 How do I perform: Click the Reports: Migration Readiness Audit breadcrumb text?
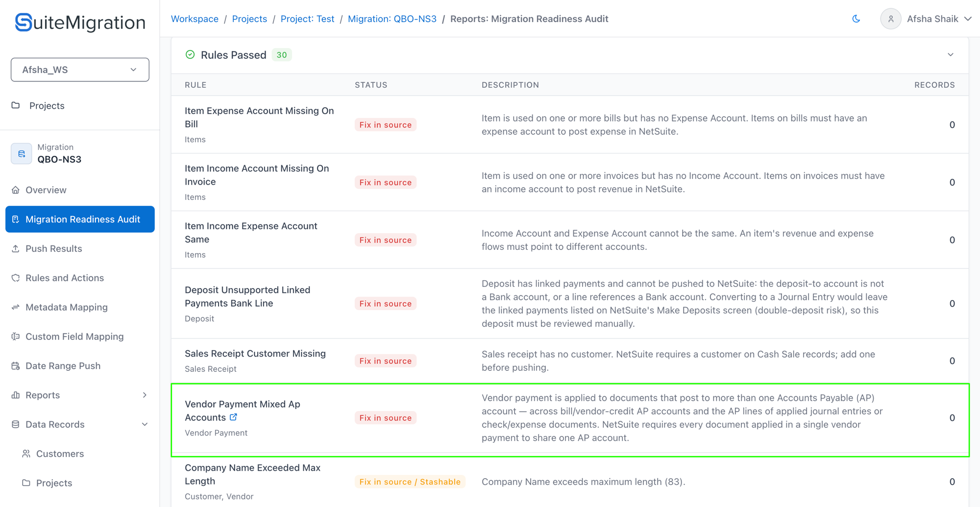[529, 19]
